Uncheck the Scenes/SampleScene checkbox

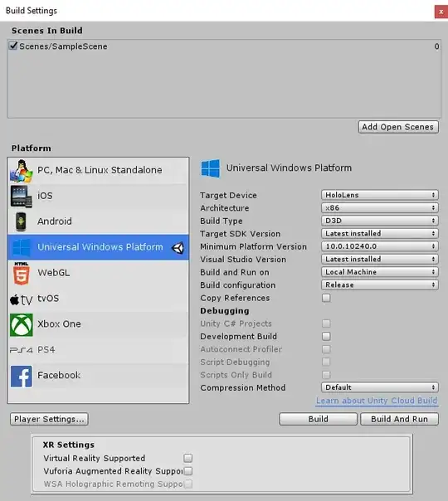[x=13, y=46]
